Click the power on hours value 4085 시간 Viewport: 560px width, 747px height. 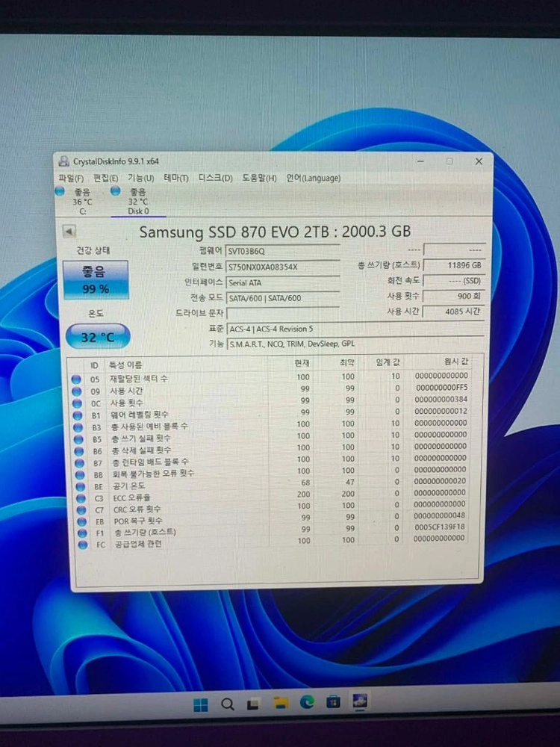454,311
